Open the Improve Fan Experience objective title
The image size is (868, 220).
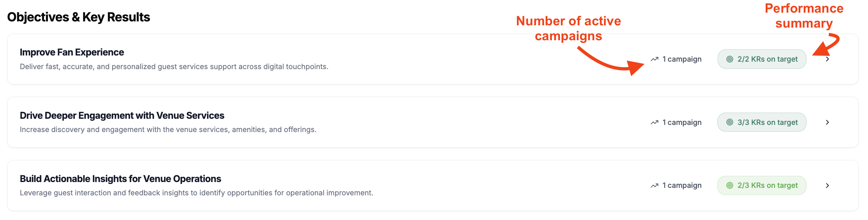(x=72, y=52)
